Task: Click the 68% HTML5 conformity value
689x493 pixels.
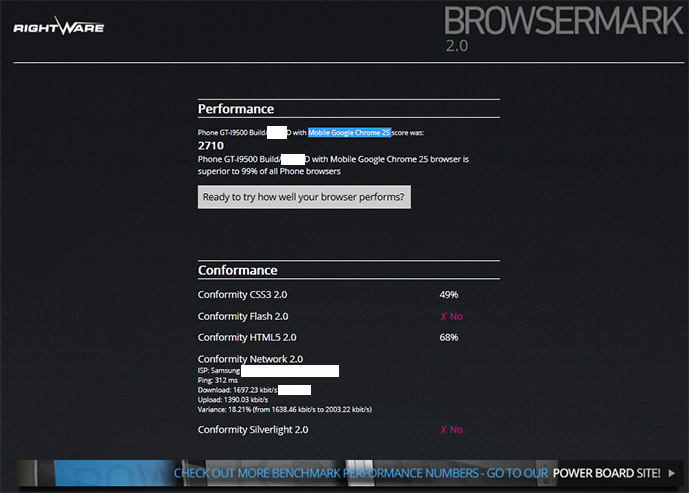Action: coord(449,337)
